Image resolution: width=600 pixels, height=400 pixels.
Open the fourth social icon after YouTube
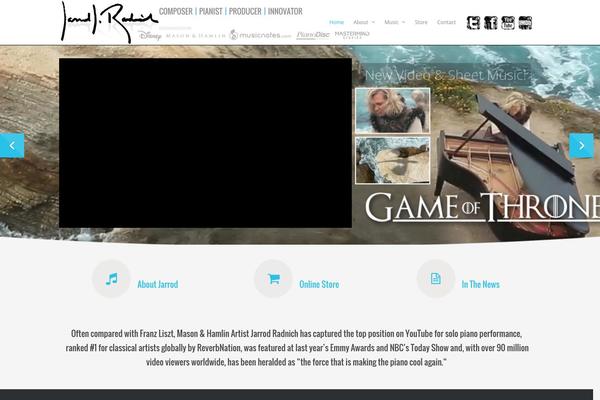coord(525,23)
